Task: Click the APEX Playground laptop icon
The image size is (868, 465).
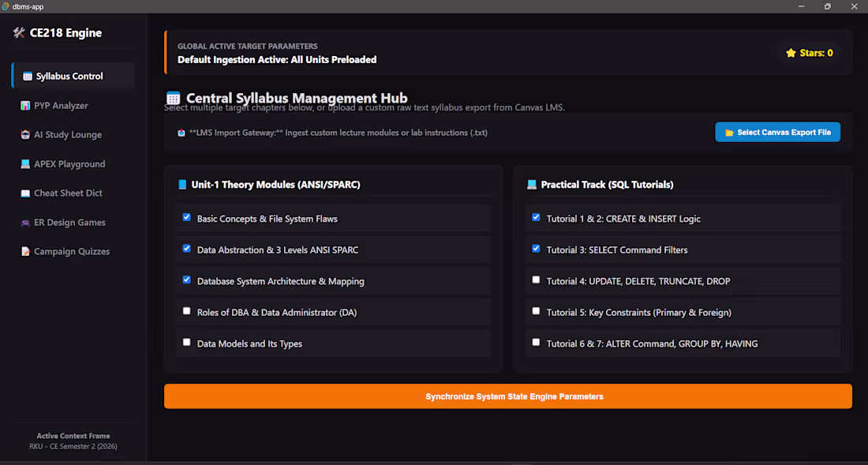Action: coord(25,164)
